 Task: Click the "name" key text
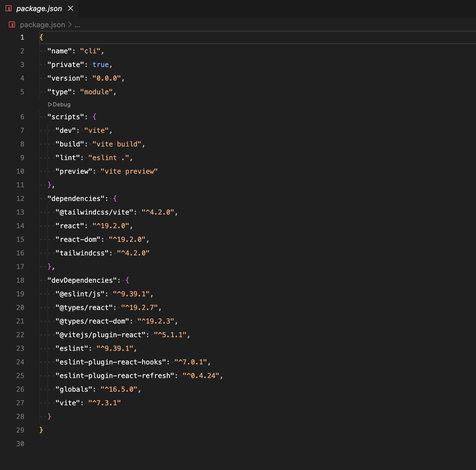tap(60, 51)
